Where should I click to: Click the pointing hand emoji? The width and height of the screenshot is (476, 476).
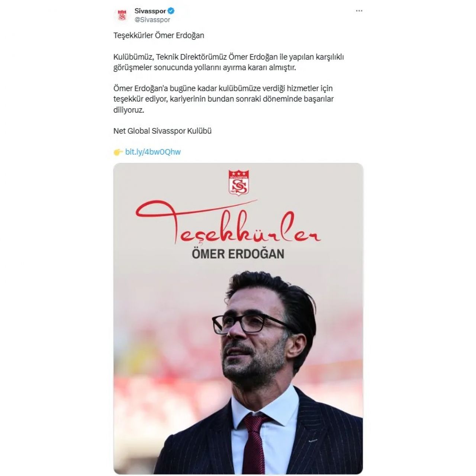[118, 152]
